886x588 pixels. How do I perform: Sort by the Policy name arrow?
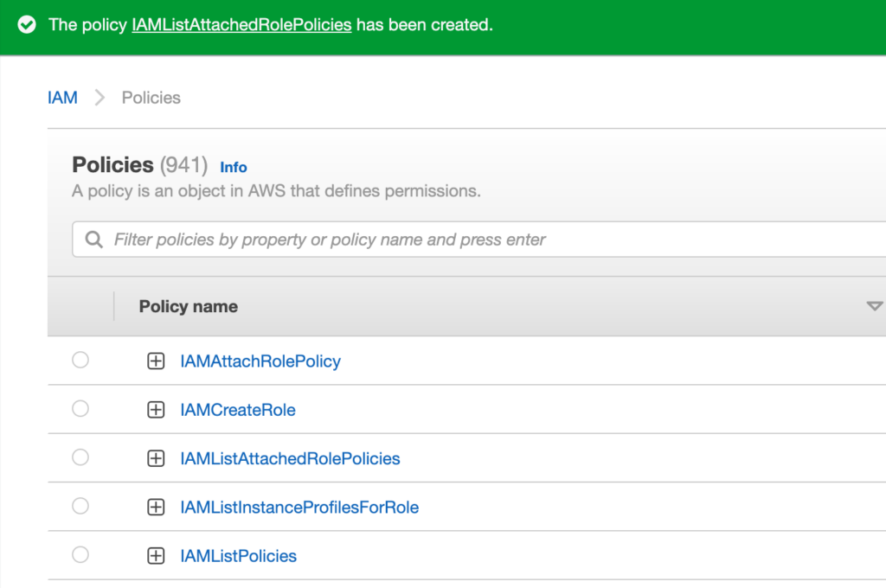[874, 306]
